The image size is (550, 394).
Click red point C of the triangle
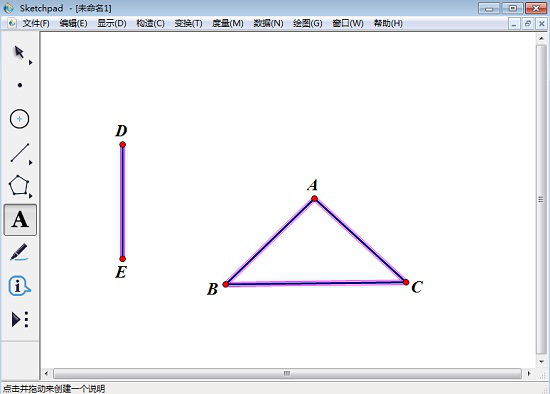[x=406, y=282]
